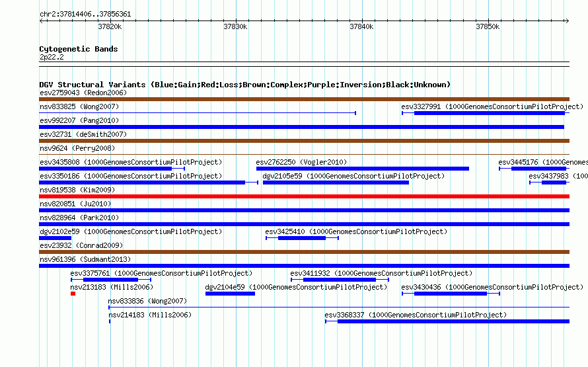The height and width of the screenshot is (367, 588).
Task: Select the blue esv992207 gain bar
Action: (301, 127)
